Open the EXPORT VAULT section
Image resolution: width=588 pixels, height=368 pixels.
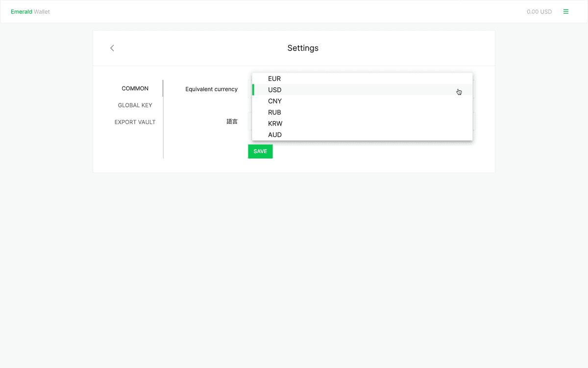click(135, 122)
